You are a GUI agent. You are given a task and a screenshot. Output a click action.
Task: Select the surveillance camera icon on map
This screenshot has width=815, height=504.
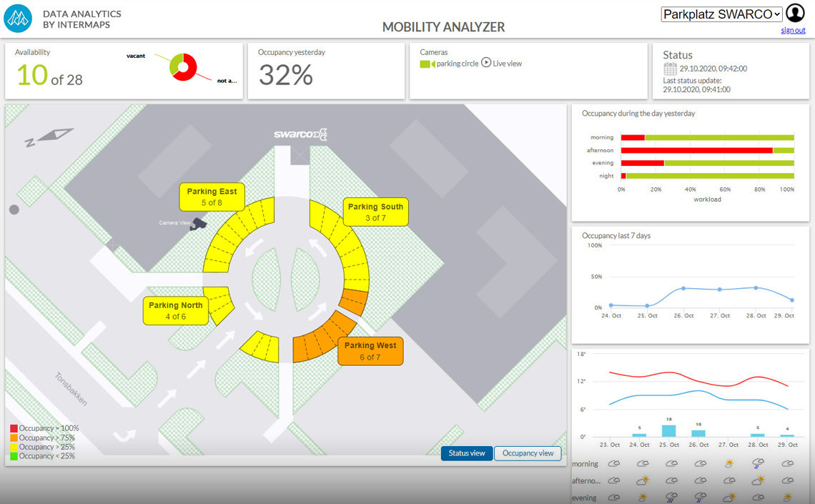pyautogui.click(x=198, y=224)
